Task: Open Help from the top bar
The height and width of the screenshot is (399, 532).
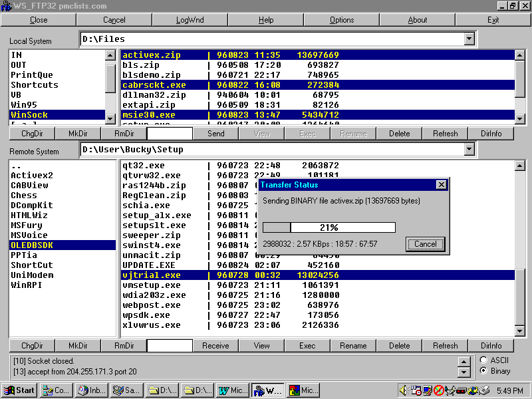Action: pos(266,20)
